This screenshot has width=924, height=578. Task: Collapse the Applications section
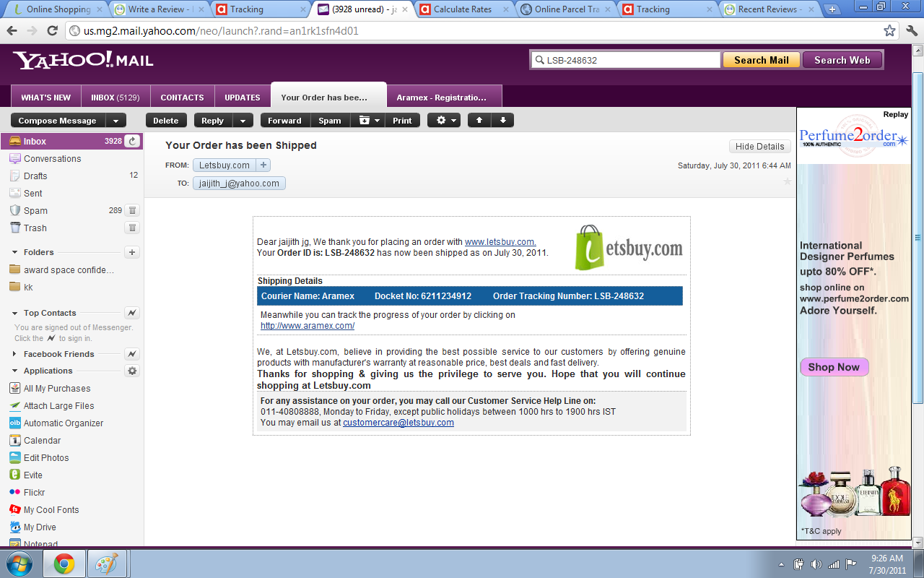15,371
